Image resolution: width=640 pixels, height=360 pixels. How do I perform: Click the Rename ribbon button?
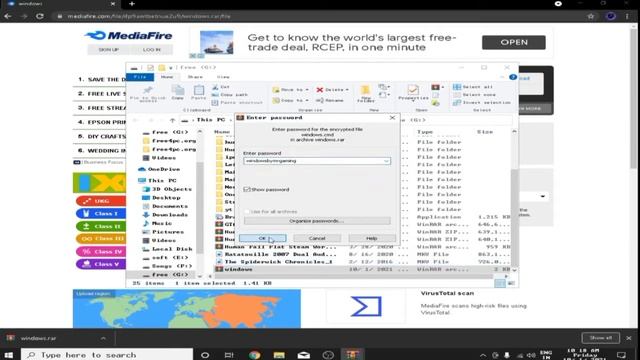tap(330, 100)
